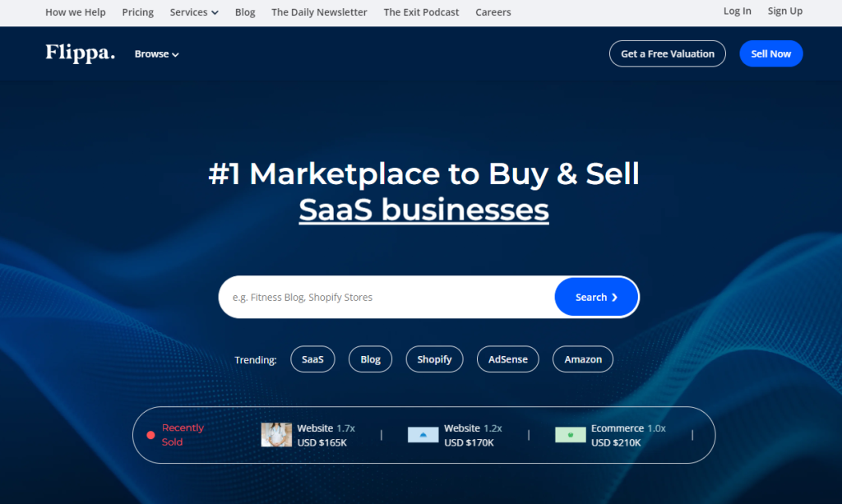Open the Flippa logo homepage
Image resolution: width=842 pixels, height=504 pixels.
click(x=80, y=53)
